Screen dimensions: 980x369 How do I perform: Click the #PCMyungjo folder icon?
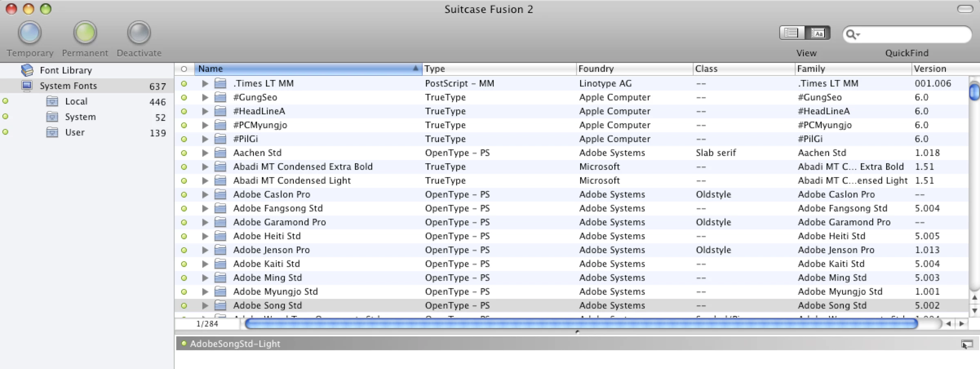220,125
